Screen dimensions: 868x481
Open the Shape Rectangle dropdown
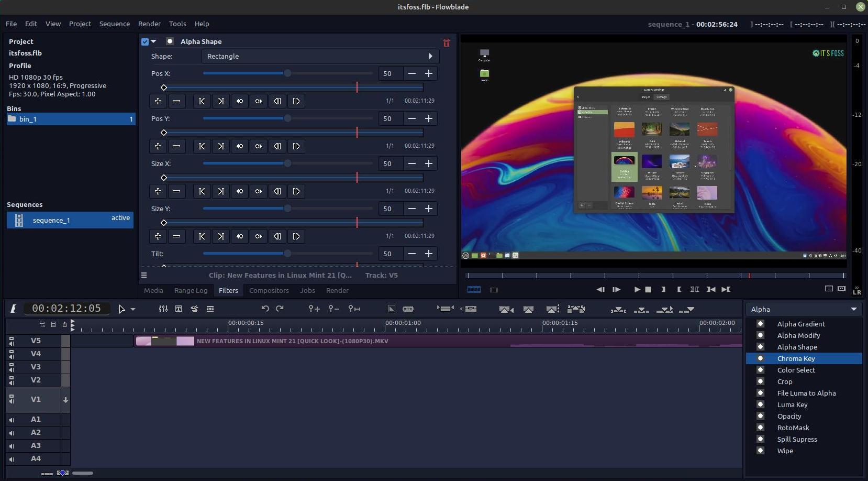pyautogui.click(x=320, y=56)
